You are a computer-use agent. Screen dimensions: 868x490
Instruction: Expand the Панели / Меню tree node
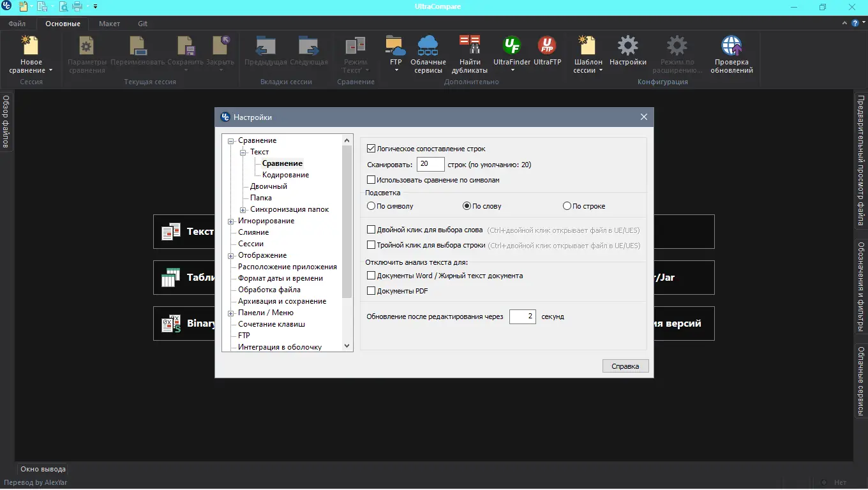(230, 313)
